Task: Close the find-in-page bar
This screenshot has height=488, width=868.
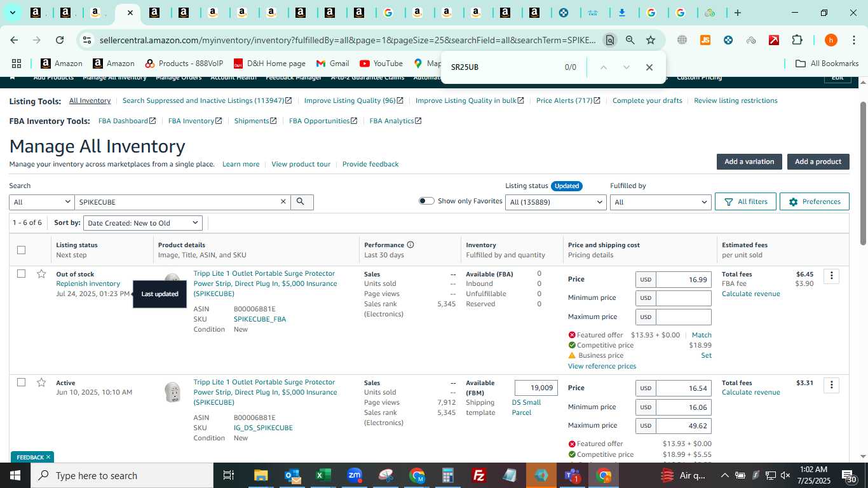Action: tap(649, 67)
